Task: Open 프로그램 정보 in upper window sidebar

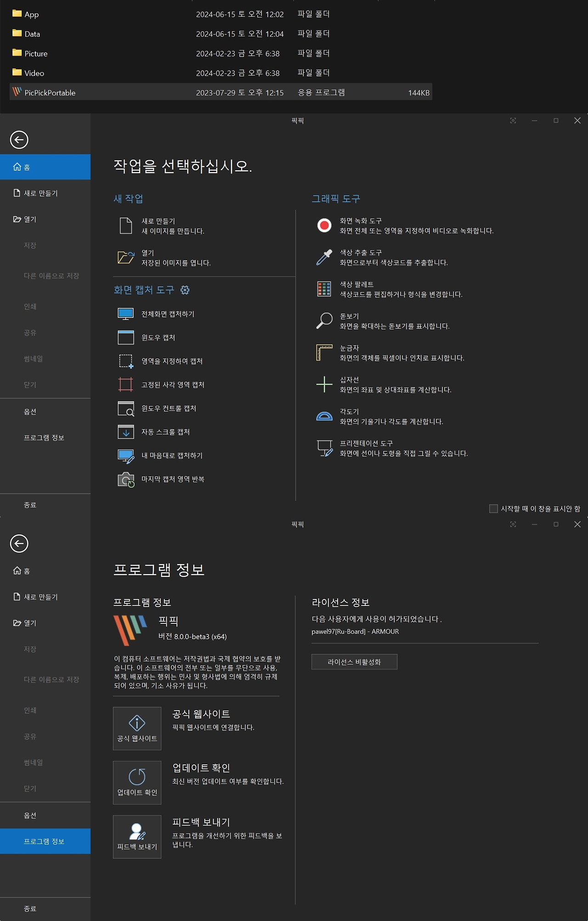Action: coord(45,438)
